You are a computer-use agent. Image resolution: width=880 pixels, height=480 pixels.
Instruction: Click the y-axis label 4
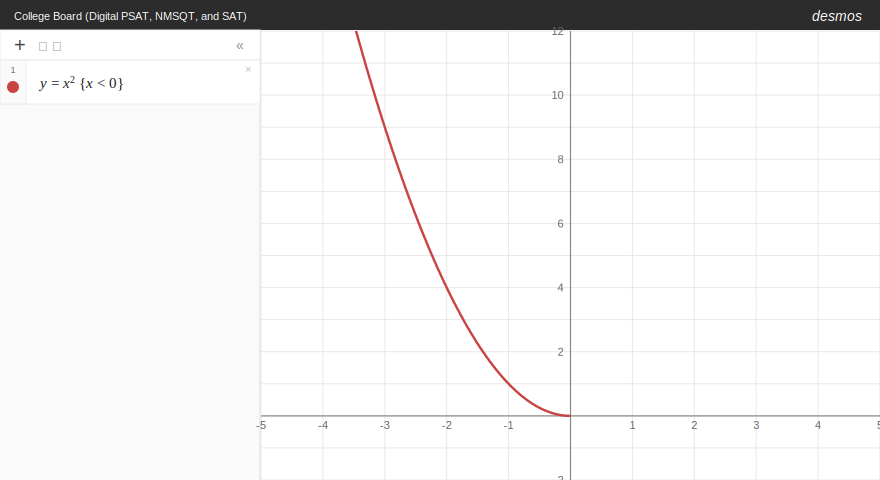point(560,288)
